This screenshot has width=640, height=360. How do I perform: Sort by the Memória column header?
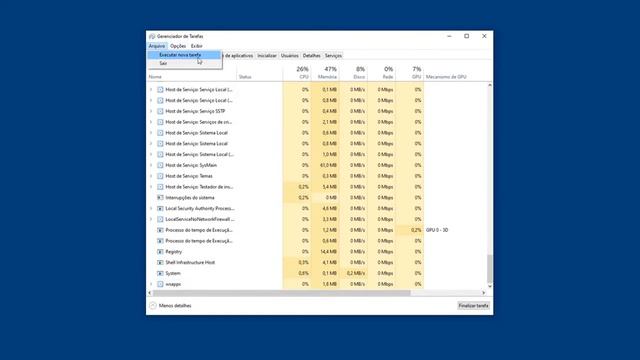coord(325,73)
